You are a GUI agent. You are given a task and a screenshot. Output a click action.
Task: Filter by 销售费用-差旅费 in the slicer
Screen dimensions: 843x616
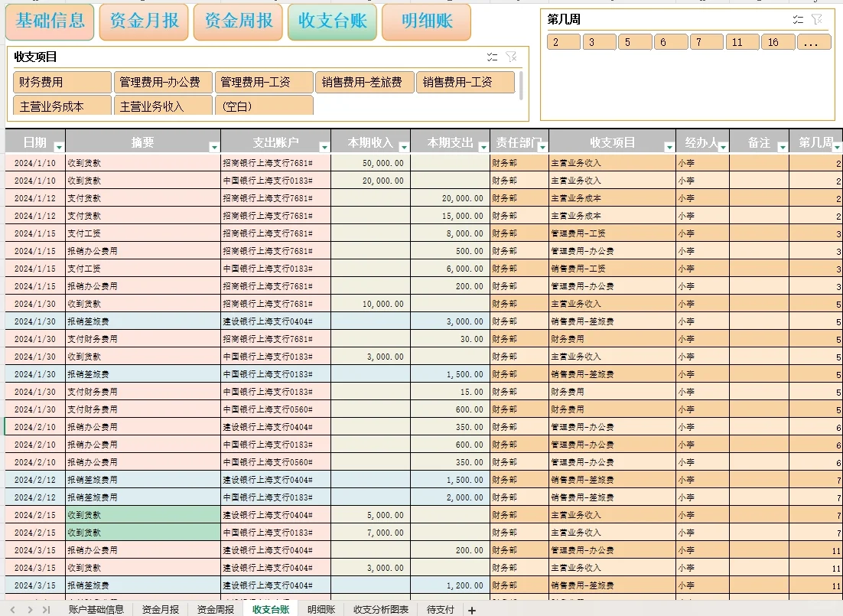[x=365, y=83]
